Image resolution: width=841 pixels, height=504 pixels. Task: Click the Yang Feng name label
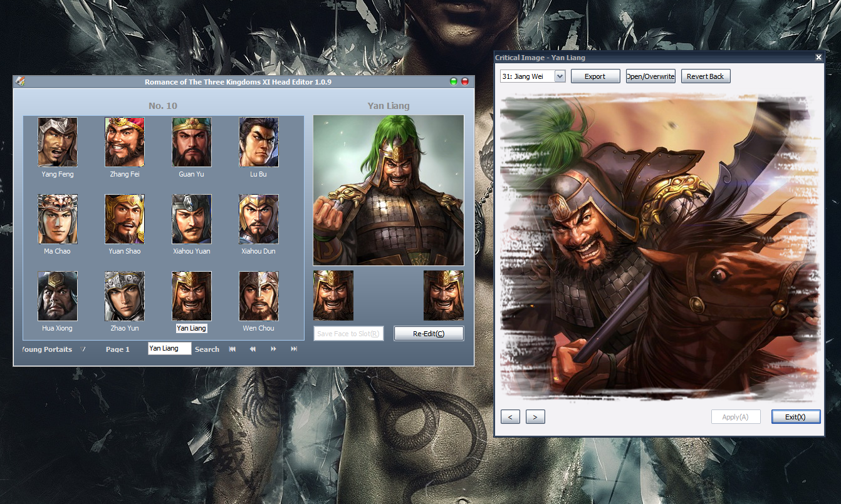click(x=58, y=174)
